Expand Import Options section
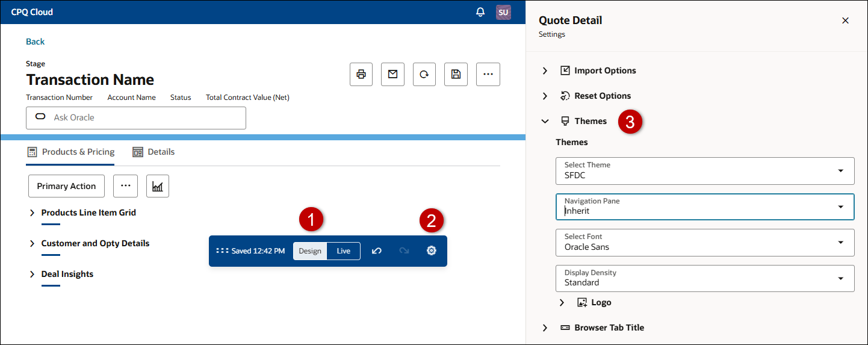The height and width of the screenshot is (345, 868). [x=545, y=70]
